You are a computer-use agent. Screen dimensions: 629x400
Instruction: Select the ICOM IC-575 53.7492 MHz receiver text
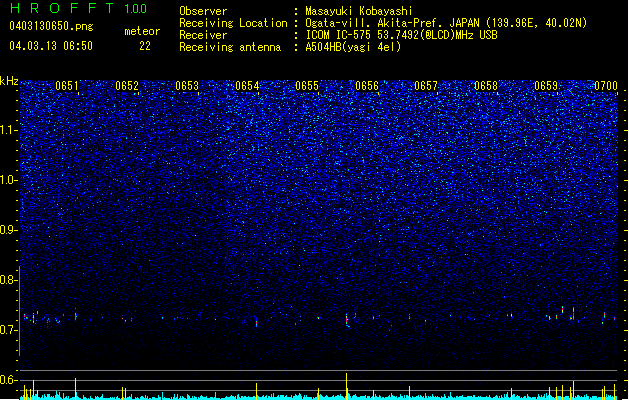402,35
